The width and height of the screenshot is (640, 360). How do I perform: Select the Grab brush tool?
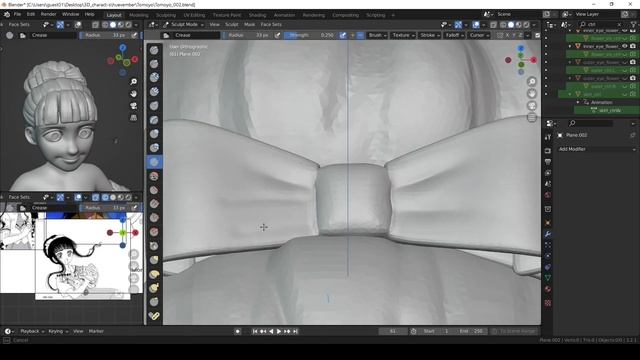point(154,260)
